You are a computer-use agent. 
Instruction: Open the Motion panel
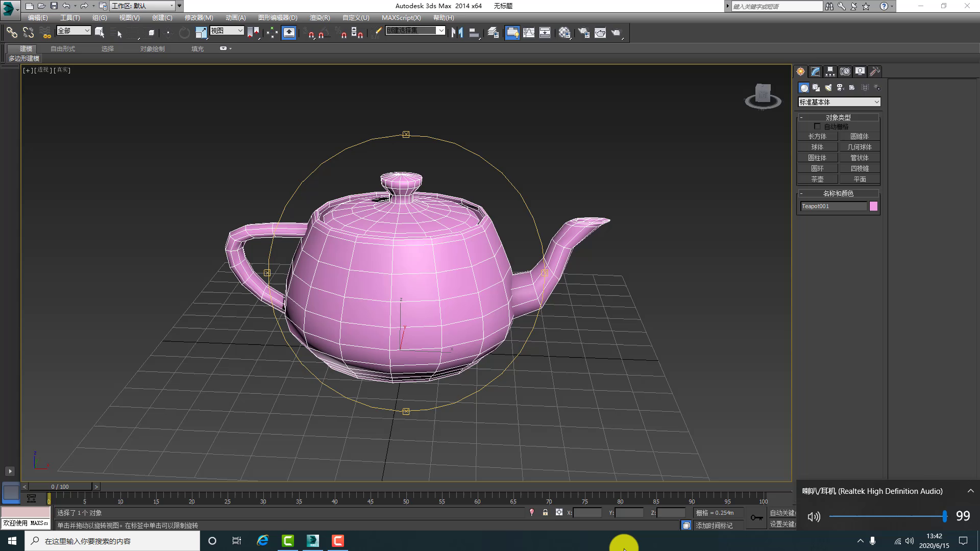[845, 71]
